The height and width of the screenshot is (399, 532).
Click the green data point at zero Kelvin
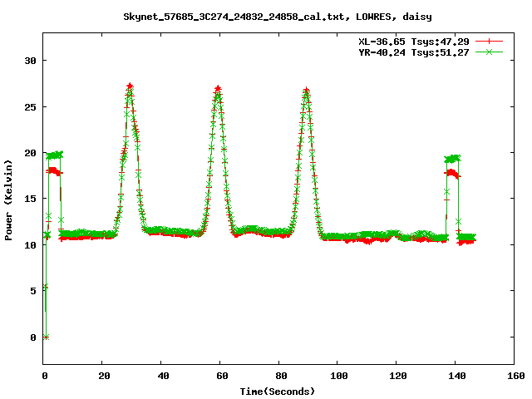[46, 337]
